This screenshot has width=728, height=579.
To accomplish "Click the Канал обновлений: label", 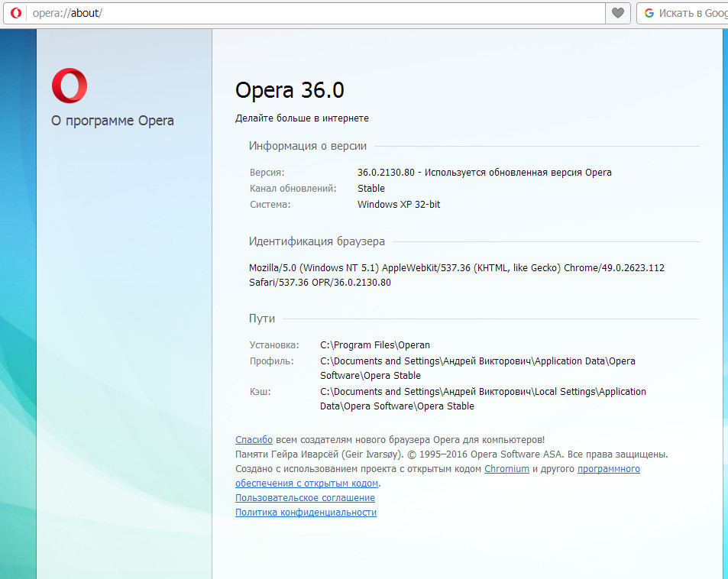I will pos(293,189).
